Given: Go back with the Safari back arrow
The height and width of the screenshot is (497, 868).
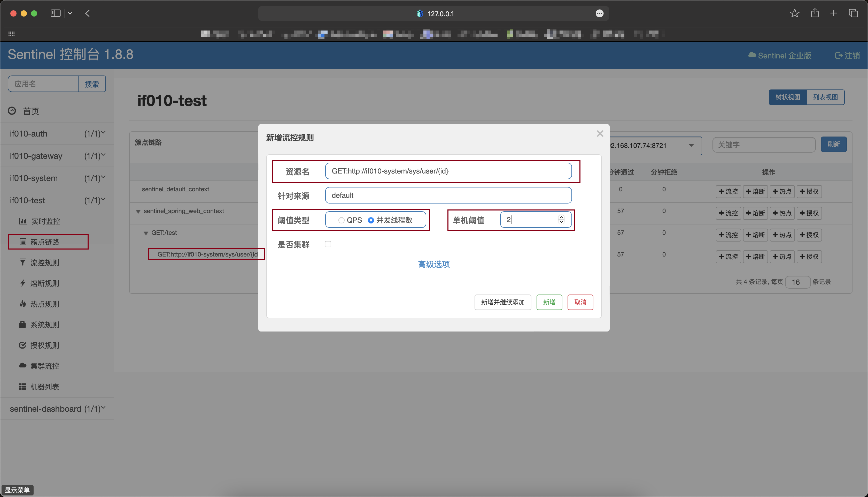Looking at the screenshot, I should pos(87,13).
